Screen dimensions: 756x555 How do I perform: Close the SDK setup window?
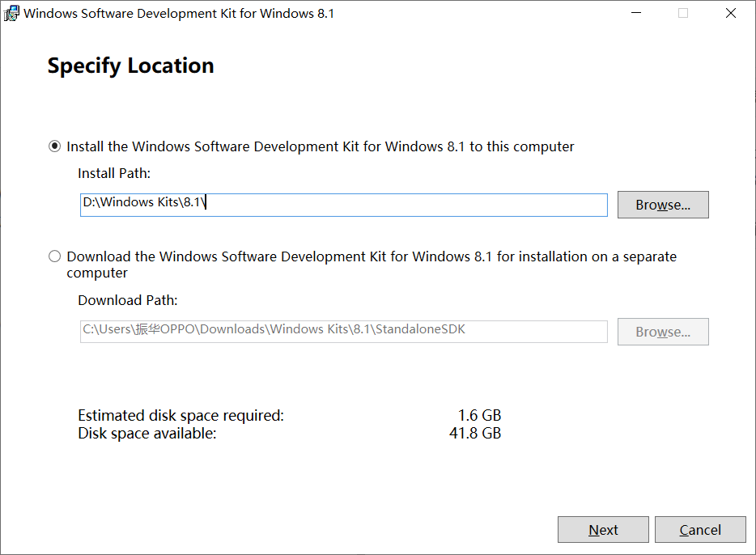pyautogui.click(x=731, y=13)
